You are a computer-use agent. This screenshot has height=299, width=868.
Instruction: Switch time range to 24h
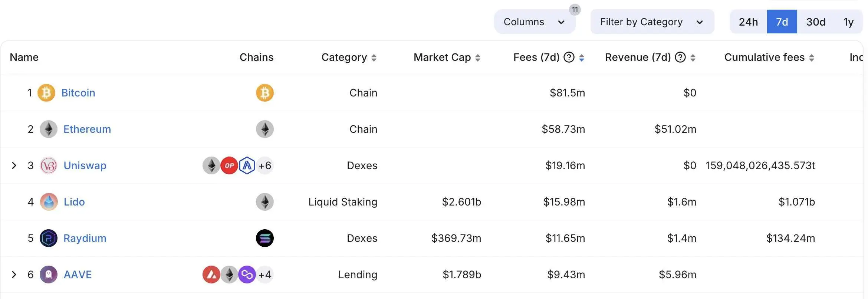[x=748, y=22]
